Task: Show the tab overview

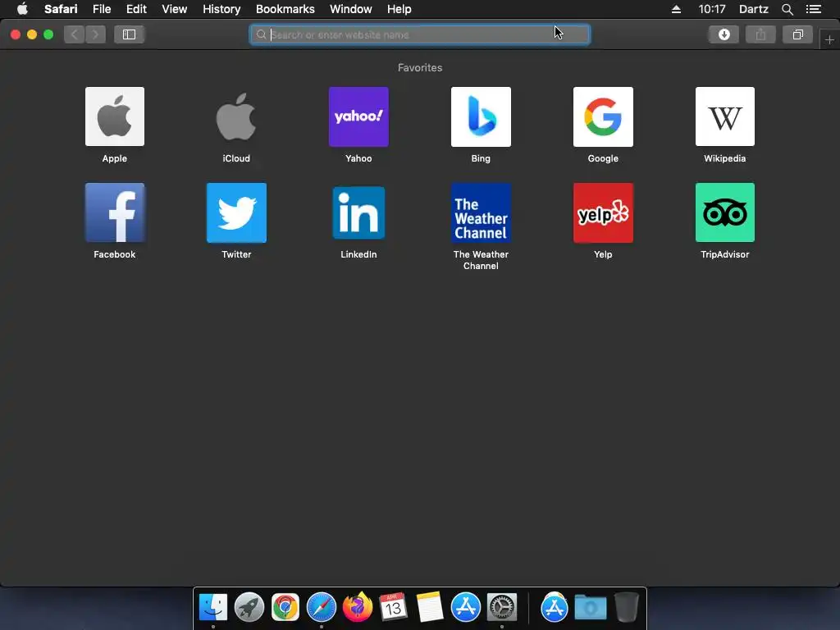Action: click(797, 34)
